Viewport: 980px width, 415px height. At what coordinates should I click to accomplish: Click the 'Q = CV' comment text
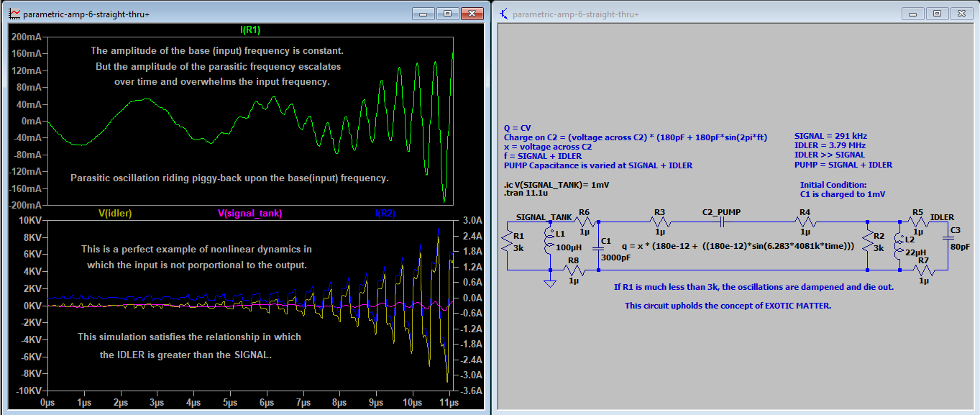point(518,127)
